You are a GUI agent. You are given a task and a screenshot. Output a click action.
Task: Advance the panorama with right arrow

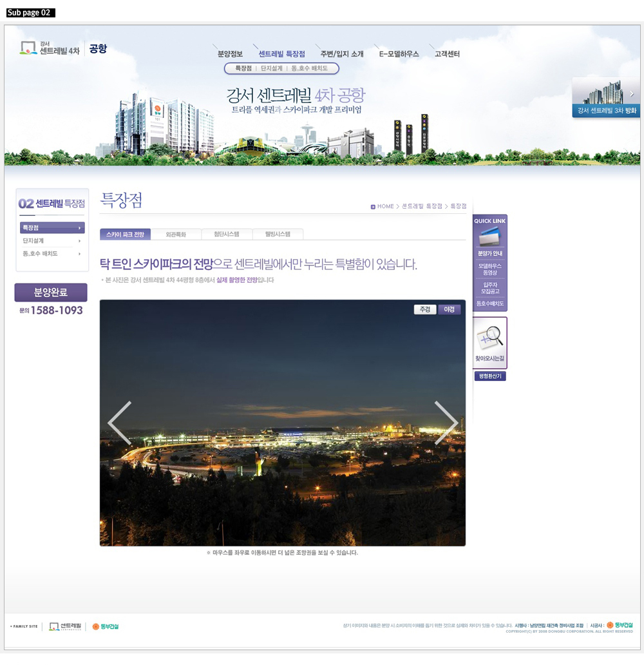[446, 423]
